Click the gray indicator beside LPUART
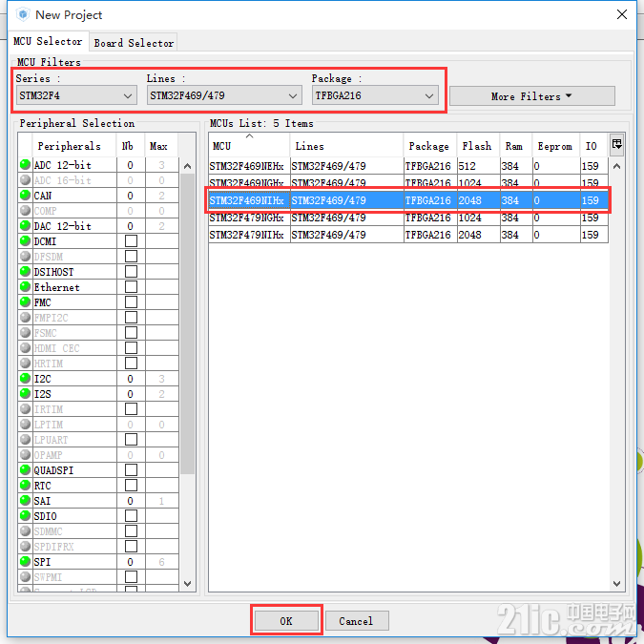The image size is (644, 644). pos(25,440)
